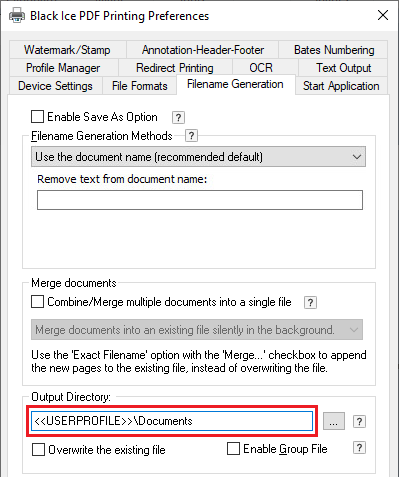Click the printer icon in the title bar

tap(17, 15)
